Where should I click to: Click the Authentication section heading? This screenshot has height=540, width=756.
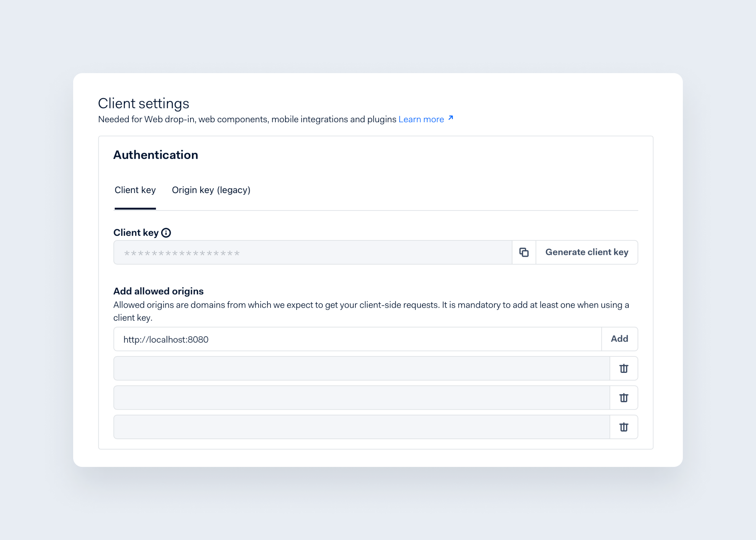(155, 155)
